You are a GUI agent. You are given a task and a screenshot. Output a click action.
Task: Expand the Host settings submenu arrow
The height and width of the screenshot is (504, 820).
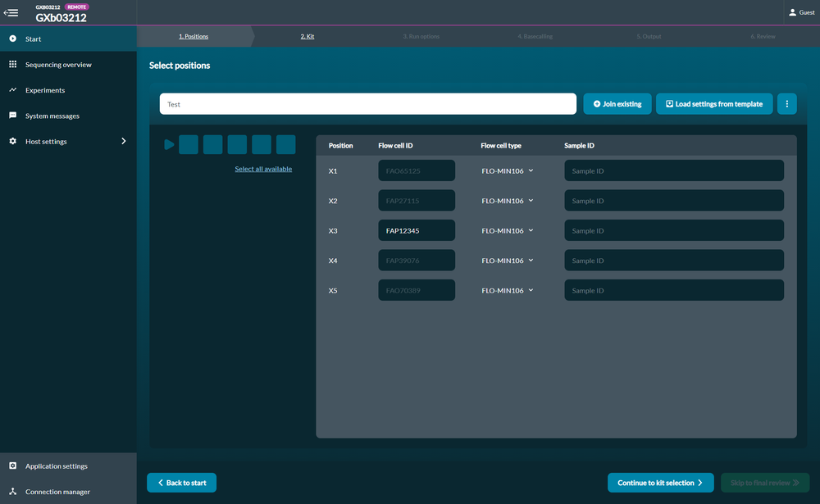tap(124, 141)
